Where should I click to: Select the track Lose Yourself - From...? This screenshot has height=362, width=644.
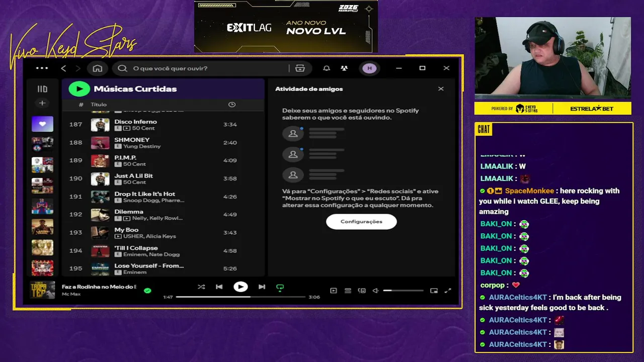pos(149,266)
